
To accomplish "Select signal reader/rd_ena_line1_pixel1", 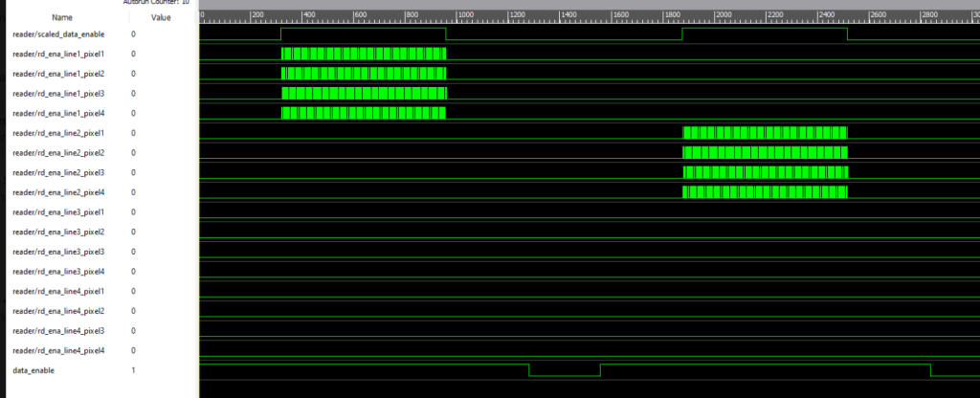I will (58, 54).
